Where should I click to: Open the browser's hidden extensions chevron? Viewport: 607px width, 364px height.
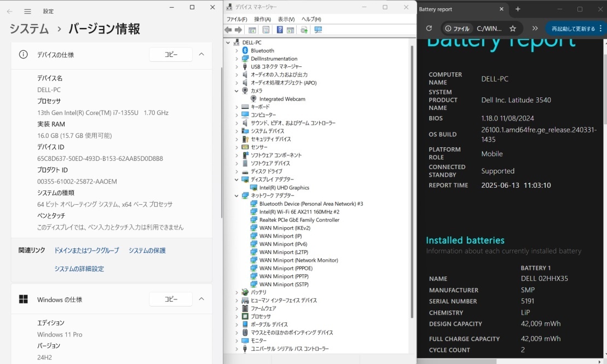point(535,28)
